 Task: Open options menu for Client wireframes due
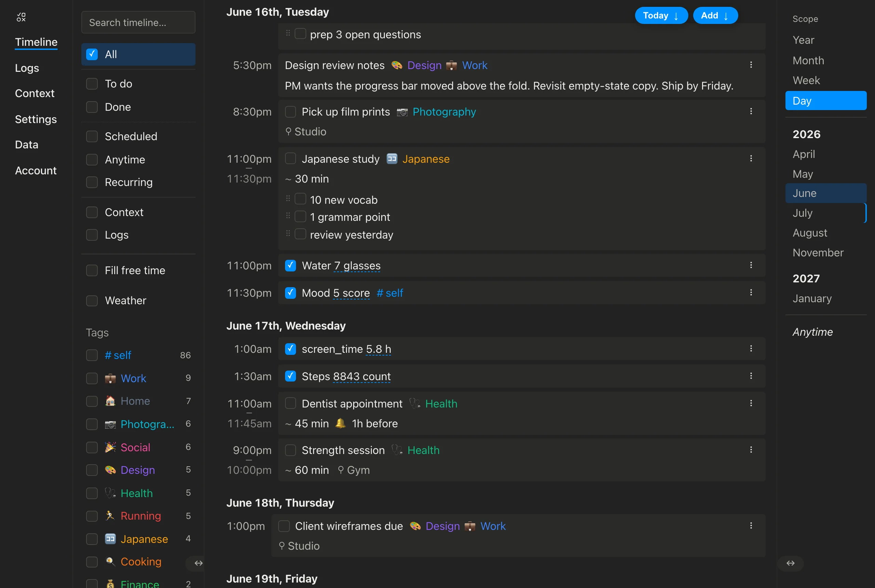[751, 526]
